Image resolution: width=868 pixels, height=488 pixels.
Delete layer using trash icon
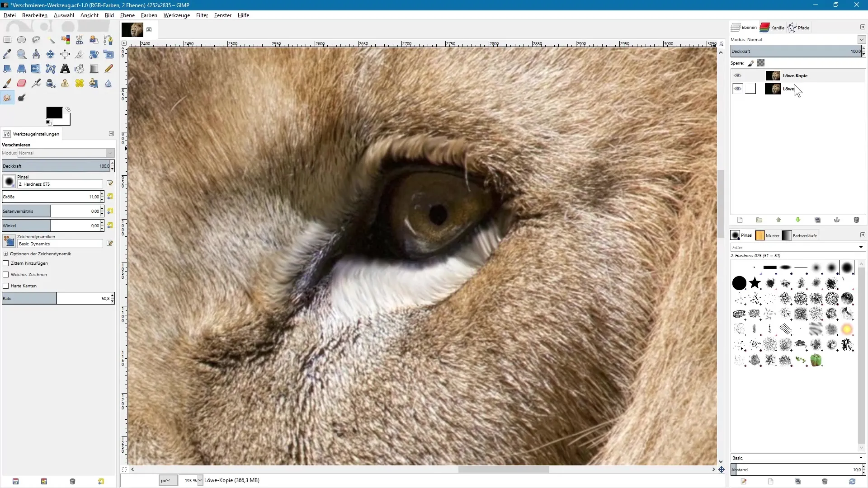856,220
